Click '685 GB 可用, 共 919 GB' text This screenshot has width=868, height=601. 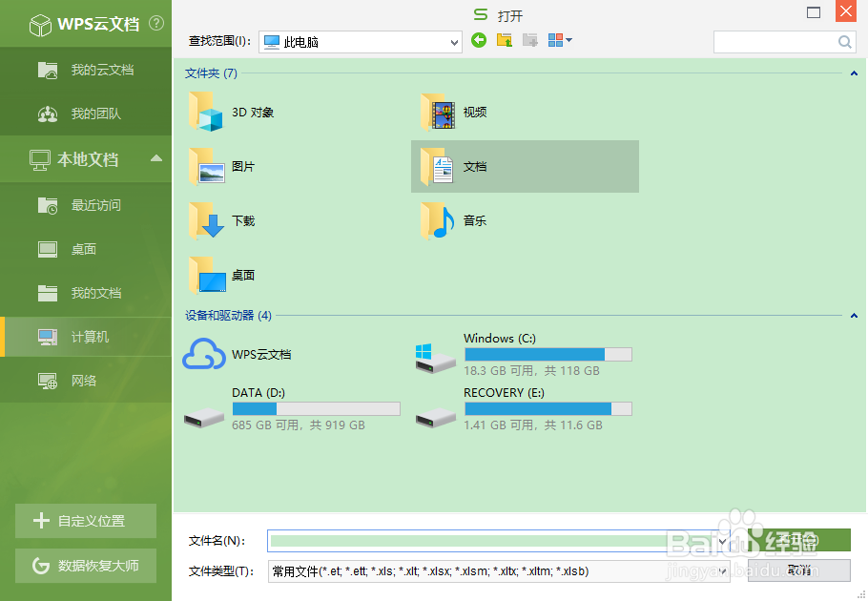pyautogui.click(x=299, y=425)
